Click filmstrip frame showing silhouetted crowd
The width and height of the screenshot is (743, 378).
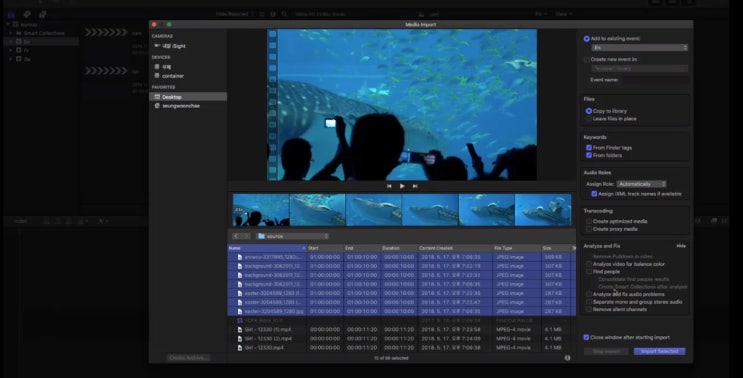tap(261, 210)
